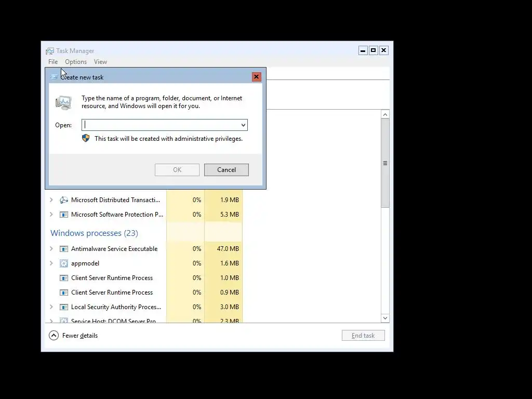
Task: Click the End task button
Action: pos(363,336)
